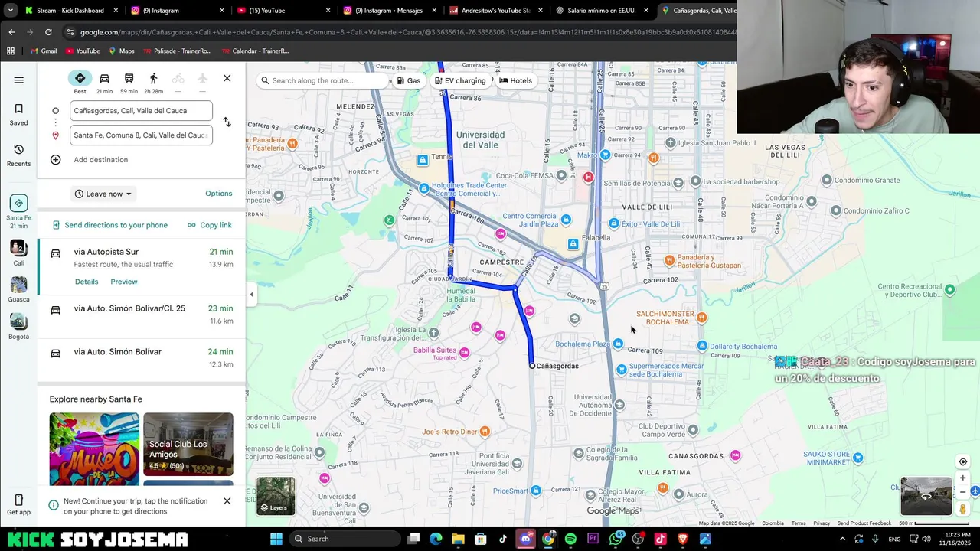Screen dimensions: 980x551
Task: Click Babilla Suites hotel marker
Action: pos(464,353)
